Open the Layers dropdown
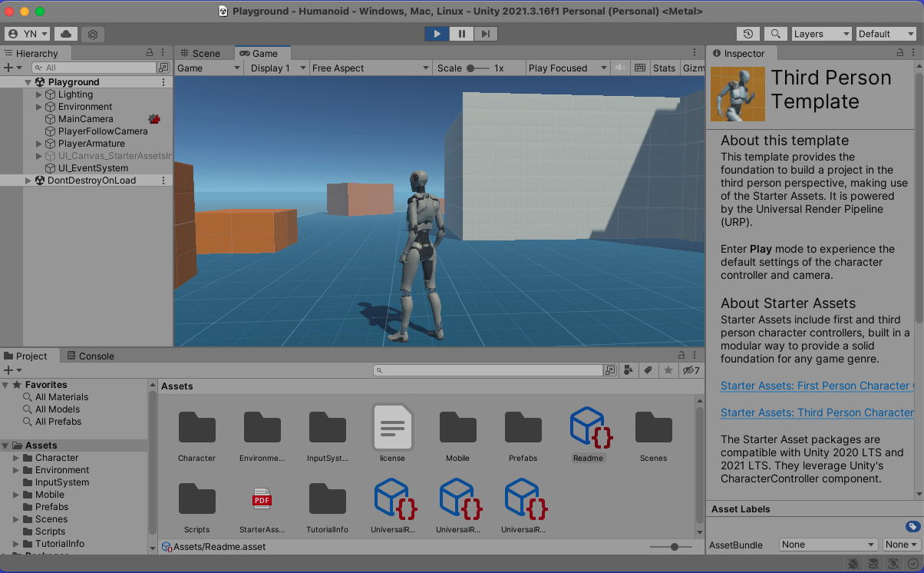Screen dimensions: 924x573 pos(820,34)
